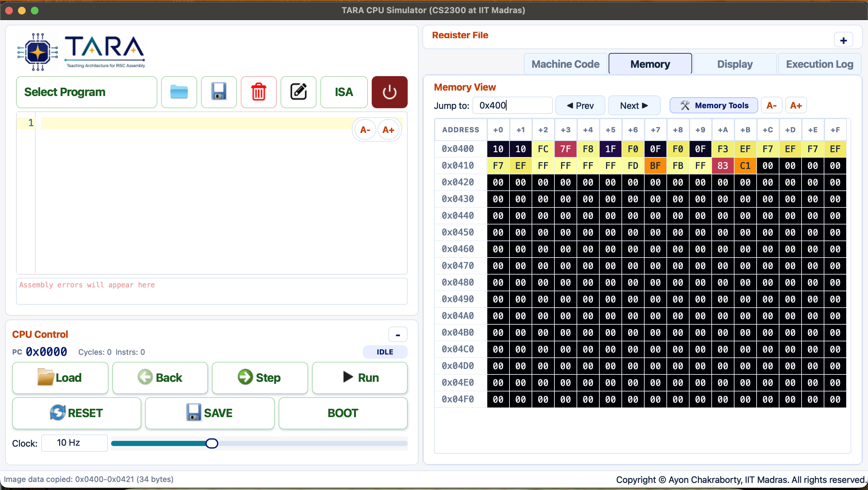Select memory cell 7F in row 0x0400

coord(565,149)
